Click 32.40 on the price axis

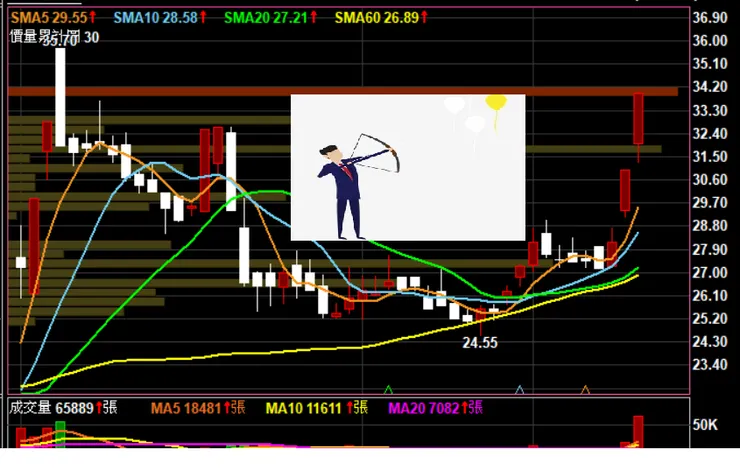(710, 134)
